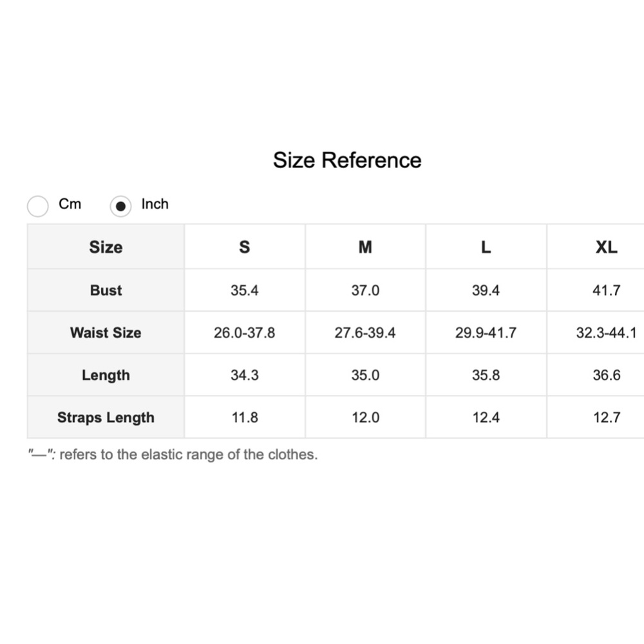This screenshot has width=644, height=644.
Task: Select the Cm radio button
Action: [38, 206]
